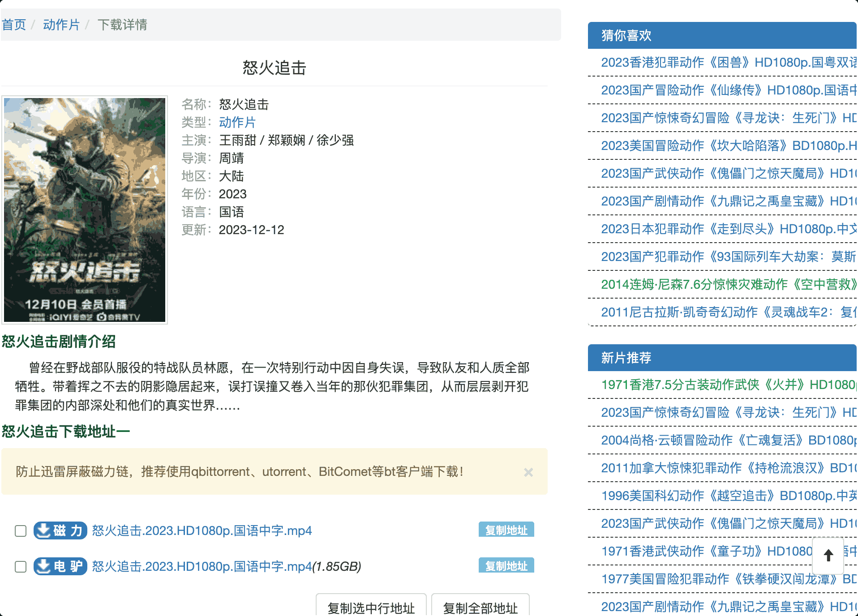Open 2023美国冒险动作《坎大哈陷落》 link
Image resolution: width=858 pixels, height=616 pixels.
[x=729, y=145]
